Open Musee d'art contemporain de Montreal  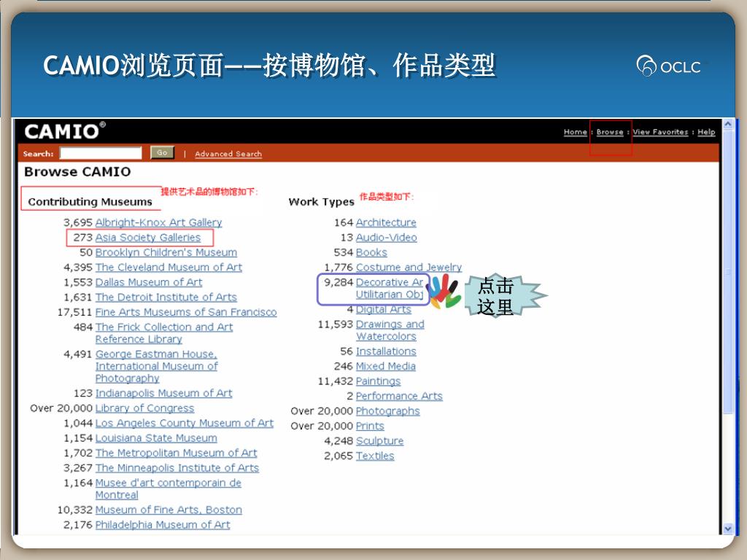169,489
